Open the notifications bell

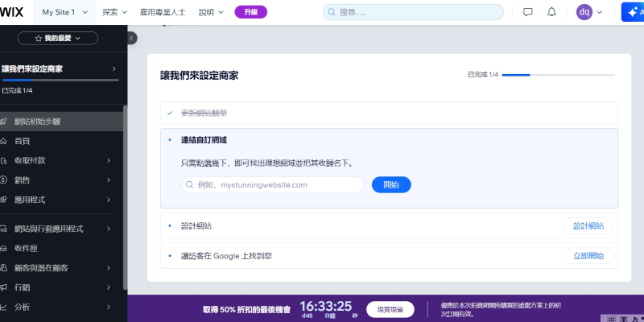coord(551,12)
